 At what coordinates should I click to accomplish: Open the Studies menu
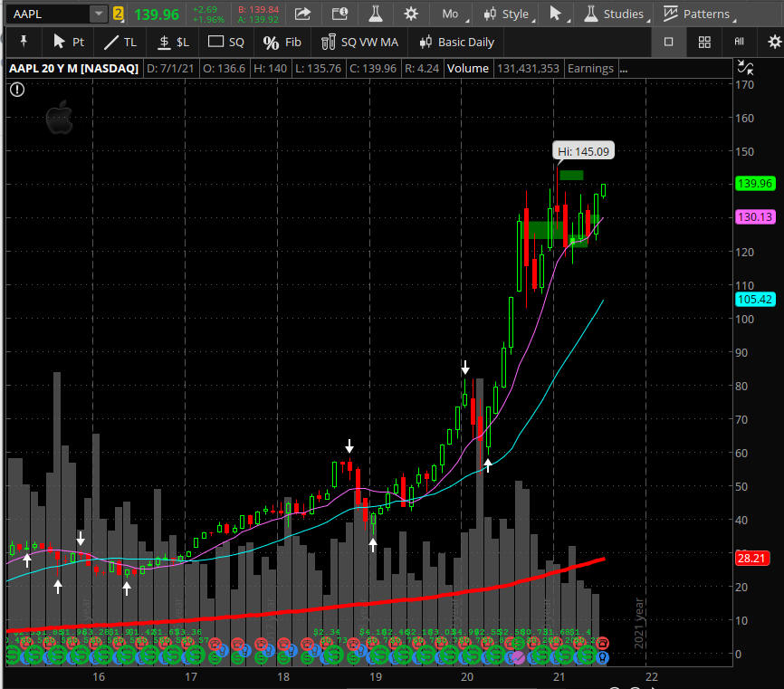tap(614, 14)
